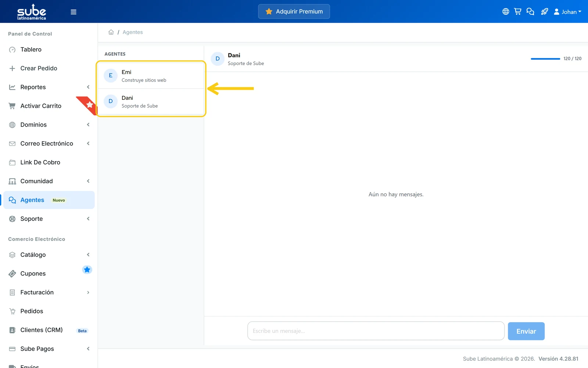Screen dimensions: 588x368
Task: Click the Nuevo badge beside Agentes
Action: pyautogui.click(x=59, y=200)
